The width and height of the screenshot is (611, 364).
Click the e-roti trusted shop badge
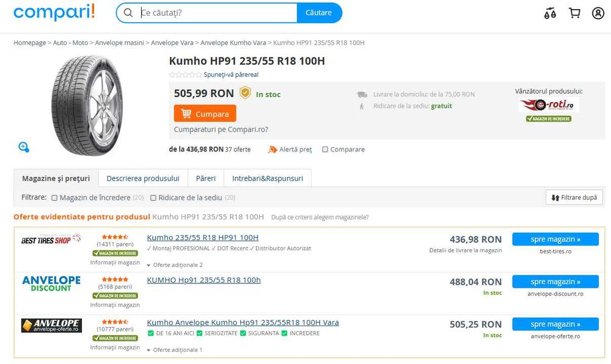[x=549, y=118]
